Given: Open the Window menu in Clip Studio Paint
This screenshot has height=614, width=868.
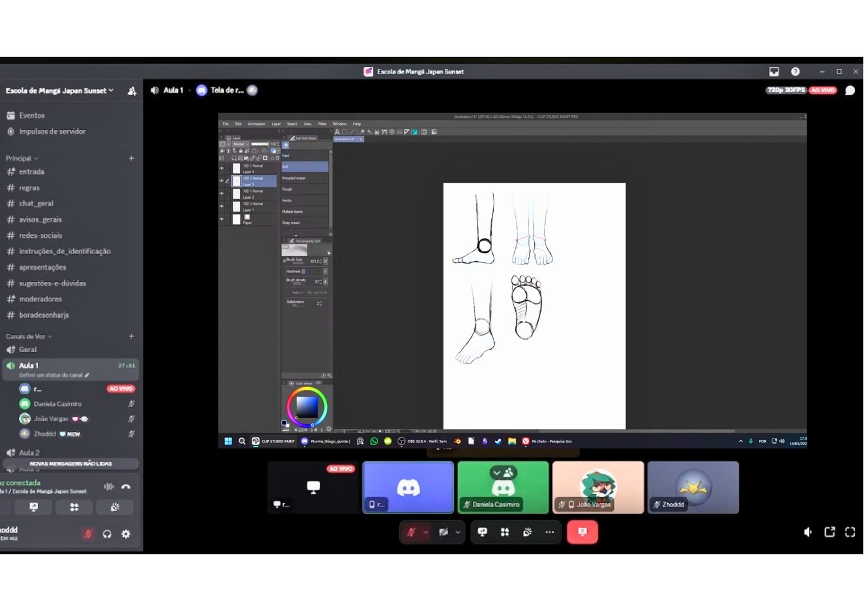Looking at the screenshot, I should [x=340, y=124].
